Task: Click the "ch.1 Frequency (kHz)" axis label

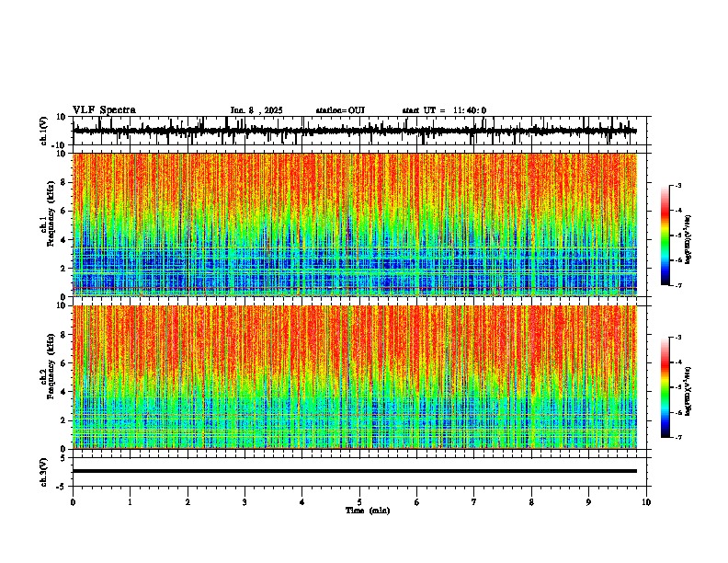Action: (x=48, y=214)
